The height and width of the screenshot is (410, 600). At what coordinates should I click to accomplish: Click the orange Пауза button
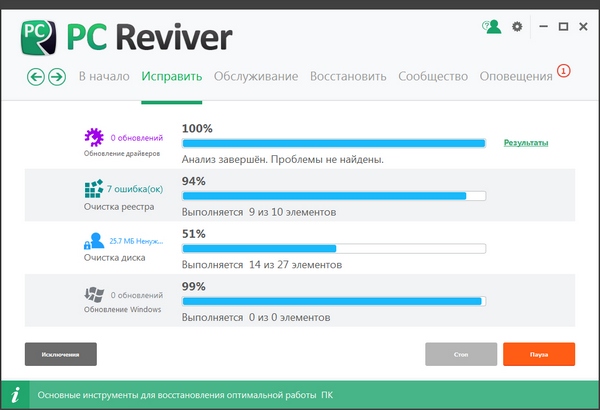coord(539,354)
